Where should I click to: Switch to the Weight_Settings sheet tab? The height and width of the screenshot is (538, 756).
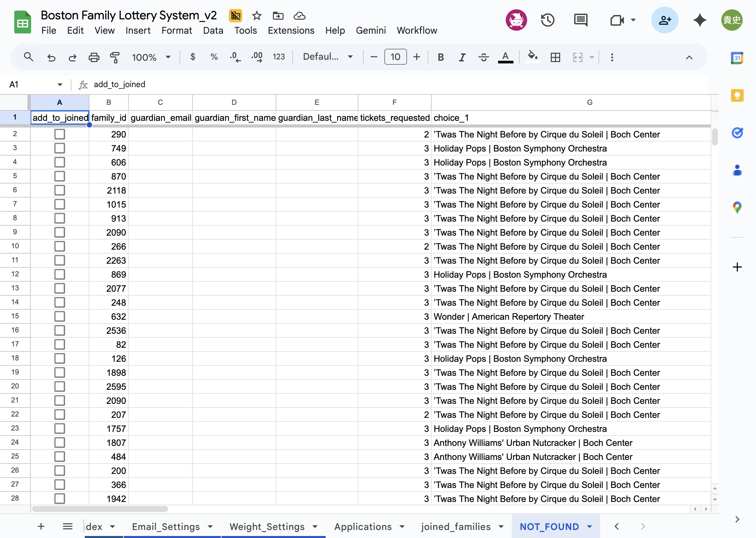pos(267,527)
